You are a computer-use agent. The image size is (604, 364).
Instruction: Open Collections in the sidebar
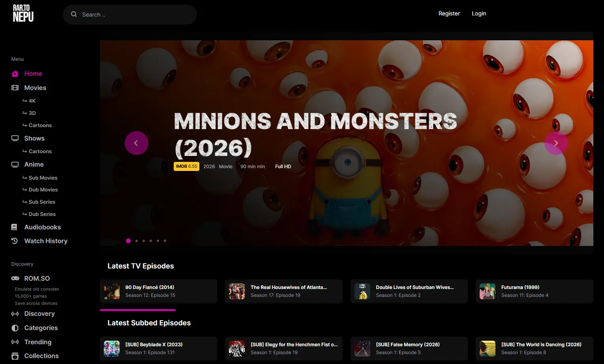tap(41, 356)
